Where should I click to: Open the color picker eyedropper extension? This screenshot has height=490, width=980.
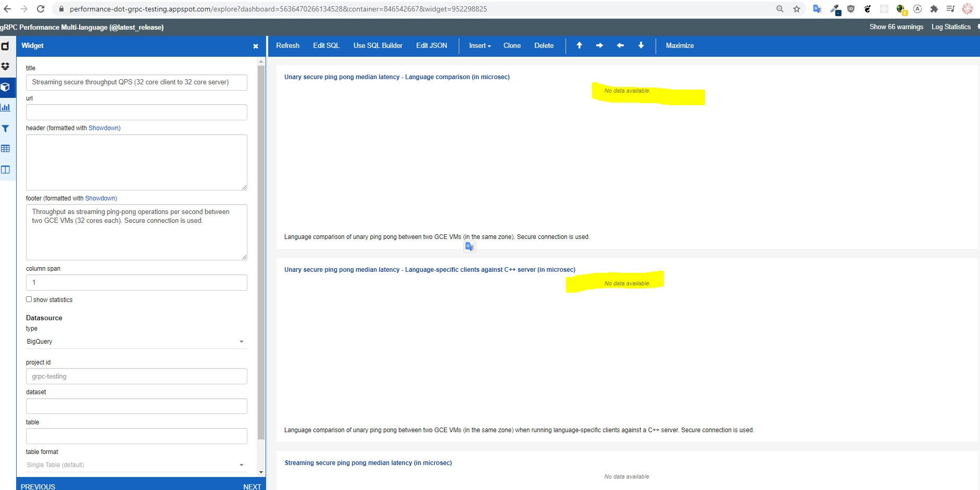[x=835, y=9]
